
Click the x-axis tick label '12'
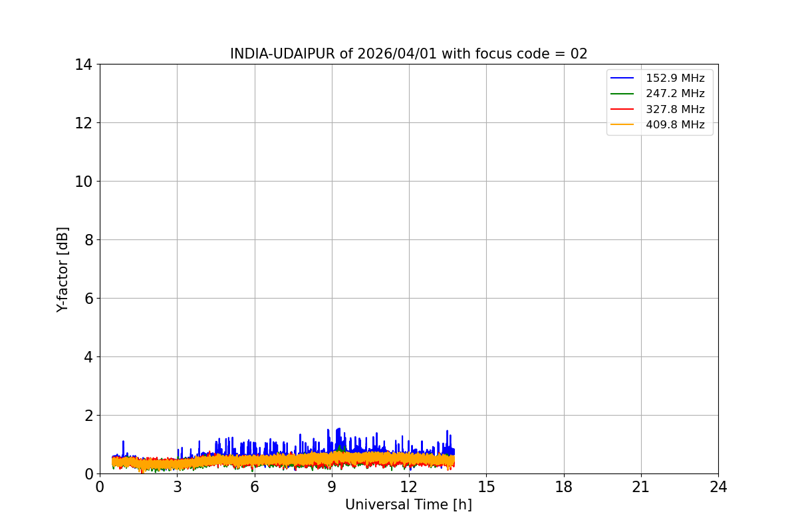pyautogui.click(x=409, y=487)
